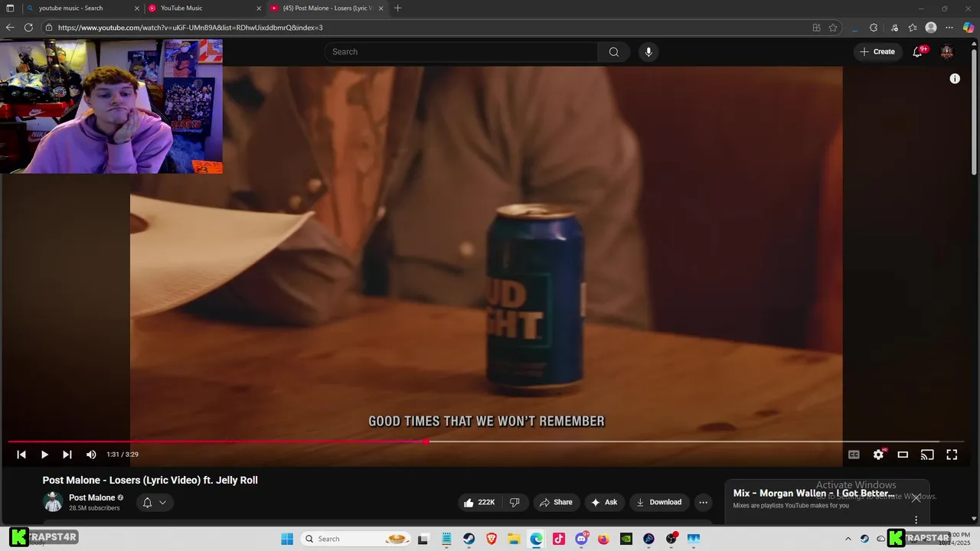Click the YouTube search magnifier button

coord(614,52)
